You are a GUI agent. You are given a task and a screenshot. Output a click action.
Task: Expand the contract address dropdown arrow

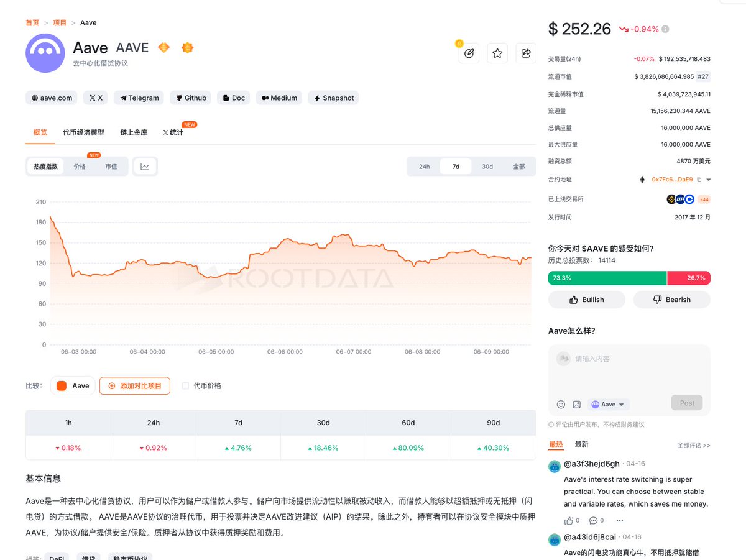[708, 180]
